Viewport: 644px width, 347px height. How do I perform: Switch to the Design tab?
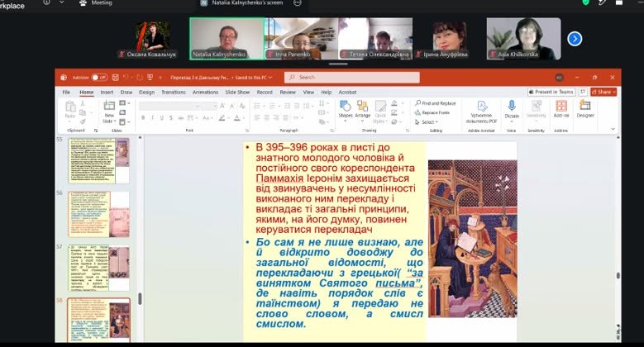point(146,93)
